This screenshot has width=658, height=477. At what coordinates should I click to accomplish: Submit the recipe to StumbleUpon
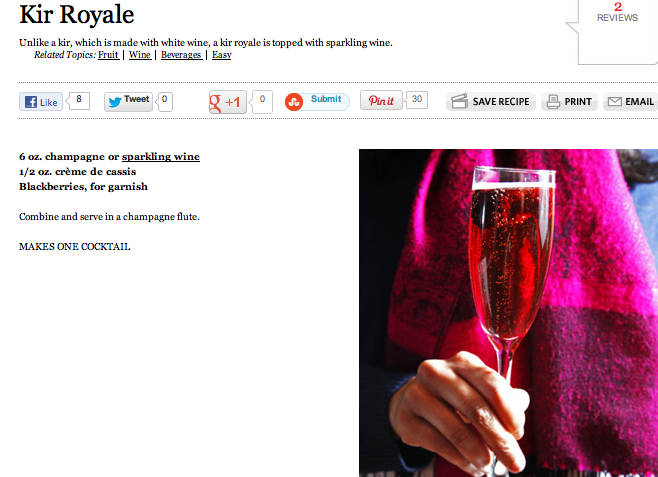click(317, 102)
